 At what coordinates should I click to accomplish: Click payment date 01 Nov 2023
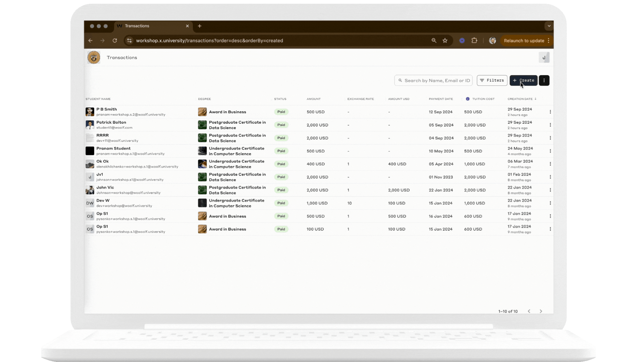coord(441,177)
